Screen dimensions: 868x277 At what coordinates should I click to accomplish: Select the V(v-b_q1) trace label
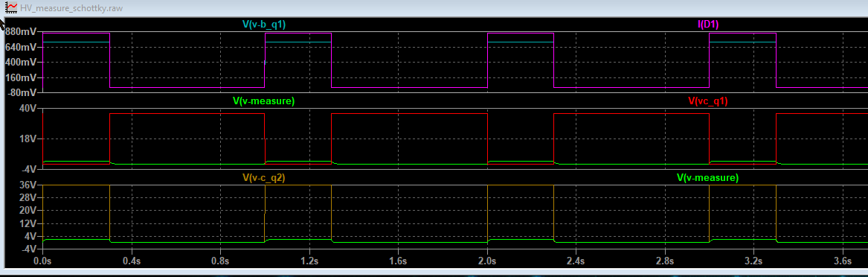[x=264, y=25]
